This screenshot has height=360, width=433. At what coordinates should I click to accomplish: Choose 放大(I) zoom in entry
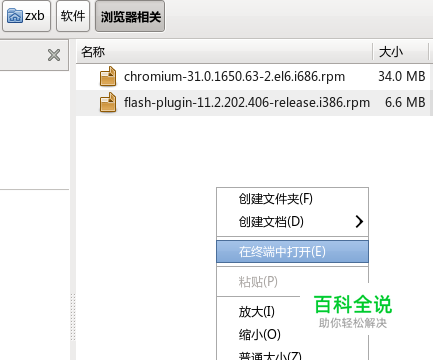point(257,312)
